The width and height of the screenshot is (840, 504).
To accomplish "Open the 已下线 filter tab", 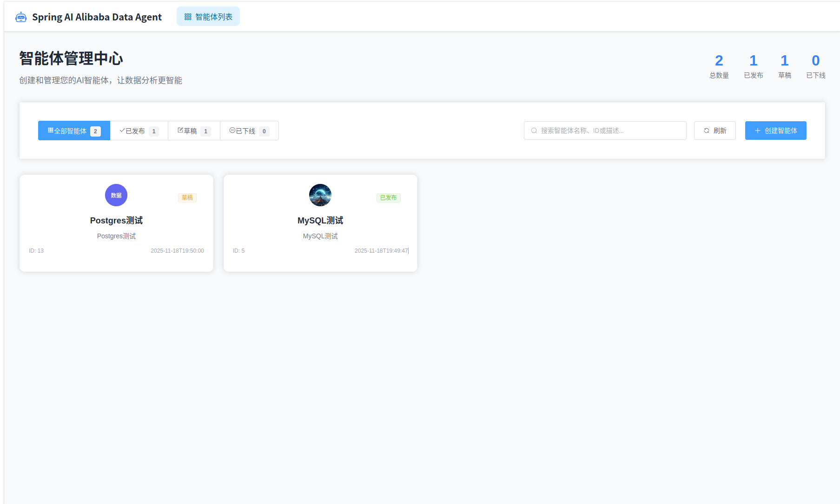I will coord(249,131).
